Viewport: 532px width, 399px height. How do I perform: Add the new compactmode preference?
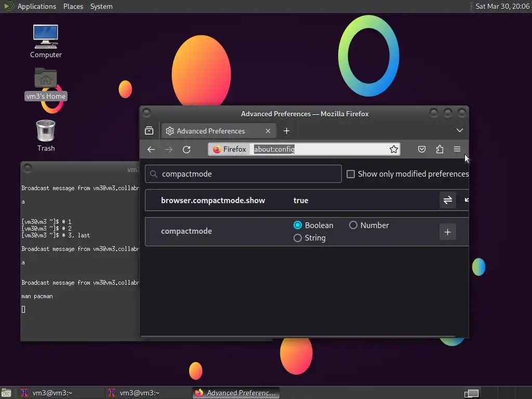coord(448,232)
